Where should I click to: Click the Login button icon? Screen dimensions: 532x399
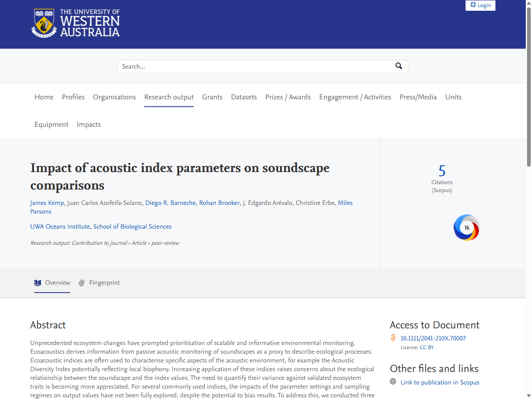pyautogui.click(x=473, y=5)
